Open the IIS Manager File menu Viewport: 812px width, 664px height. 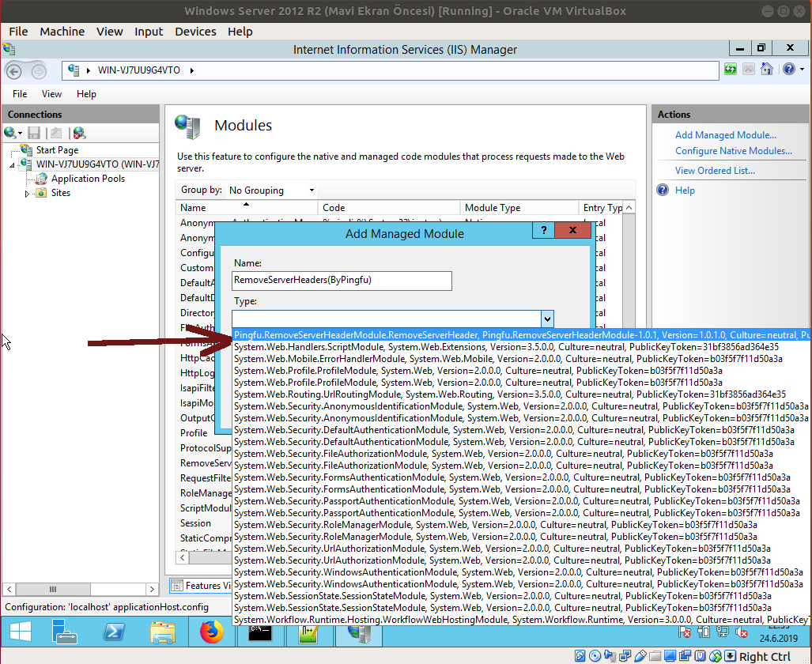click(20, 94)
